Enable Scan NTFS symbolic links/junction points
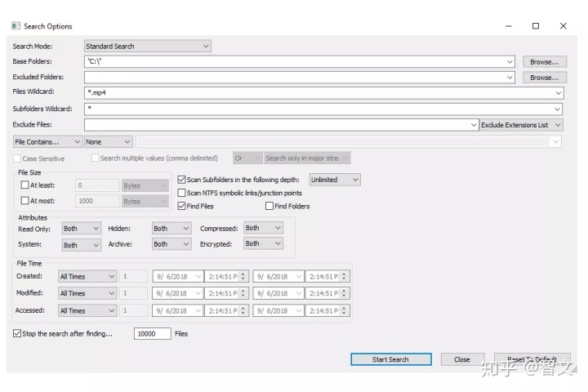 181,193
